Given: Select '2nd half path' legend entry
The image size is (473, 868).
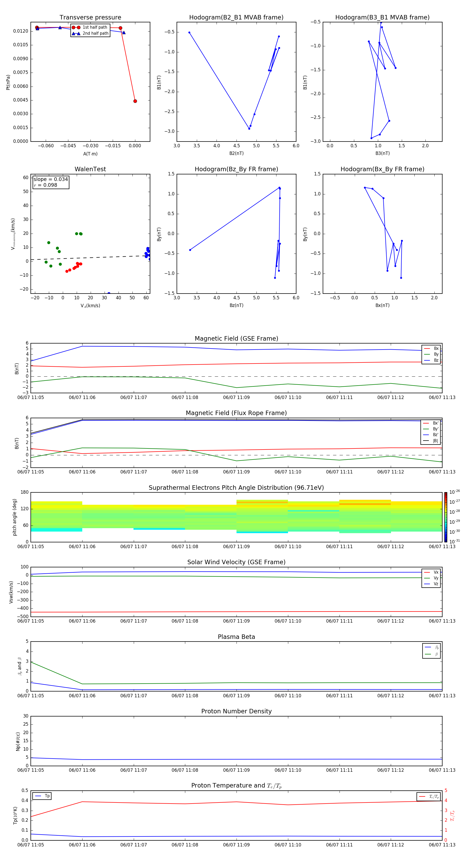Looking at the screenshot, I should [x=90, y=33].
